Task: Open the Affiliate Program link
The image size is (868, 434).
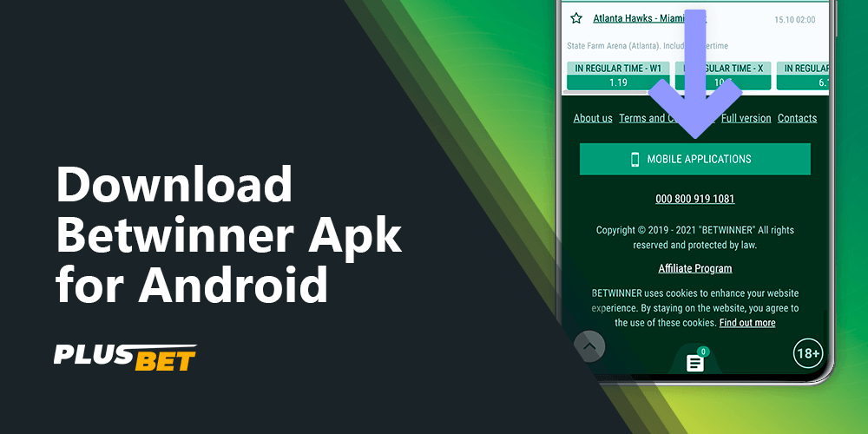Action: tap(695, 268)
